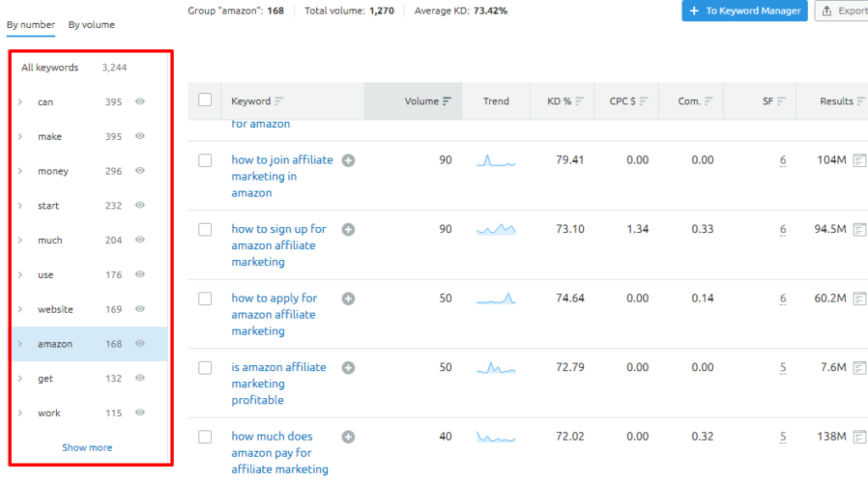The height and width of the screenshot is (483, 868).
Task: Tick checkbox for 'how to sign up for amazon affiliate marketing'
Action: (205, 230)
